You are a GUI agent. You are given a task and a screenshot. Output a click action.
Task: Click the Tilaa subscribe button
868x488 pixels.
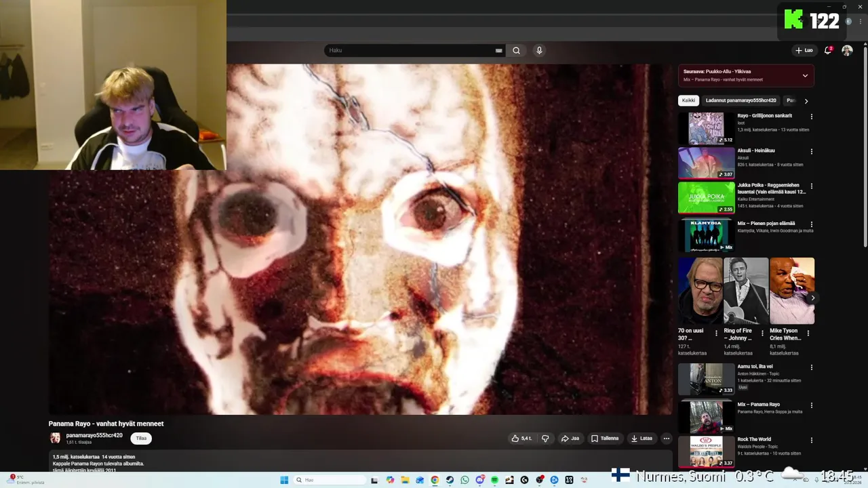click(x=141, y=439)
